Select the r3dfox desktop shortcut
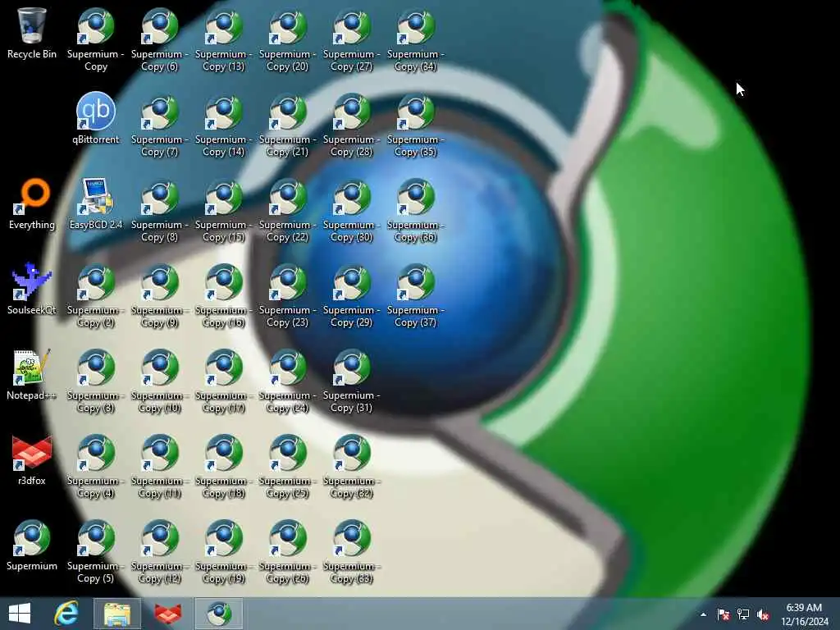The width and height of the screenshot is (840, 630). tap(32, 459)
